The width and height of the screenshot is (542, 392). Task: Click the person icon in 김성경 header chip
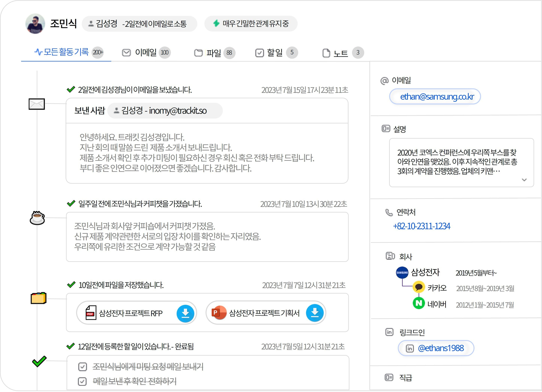[91, 24]
